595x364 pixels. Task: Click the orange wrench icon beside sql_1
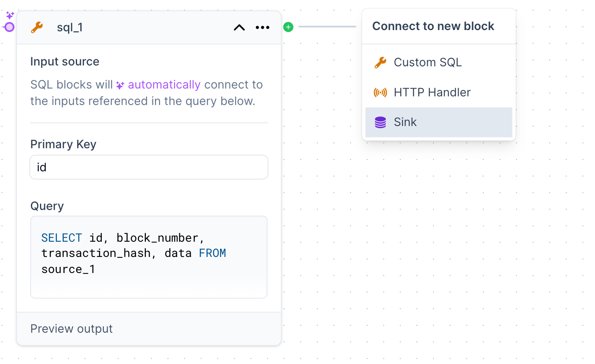tap(37, 28)
